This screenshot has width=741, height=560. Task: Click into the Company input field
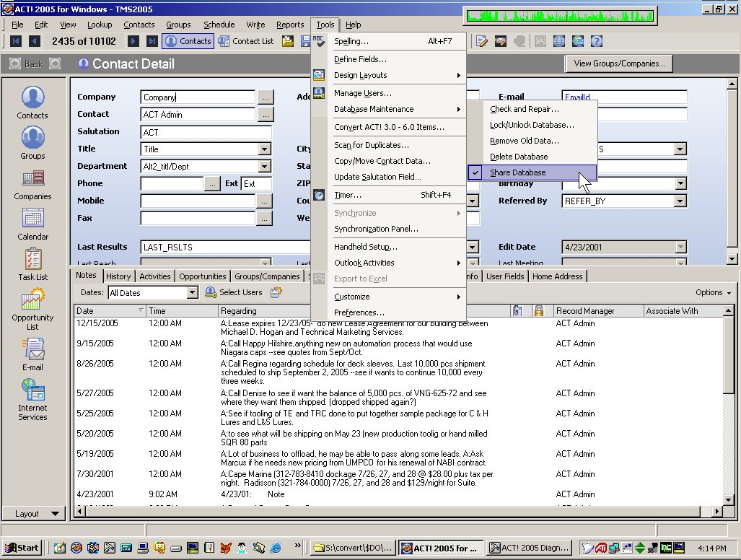pos(198,97)
